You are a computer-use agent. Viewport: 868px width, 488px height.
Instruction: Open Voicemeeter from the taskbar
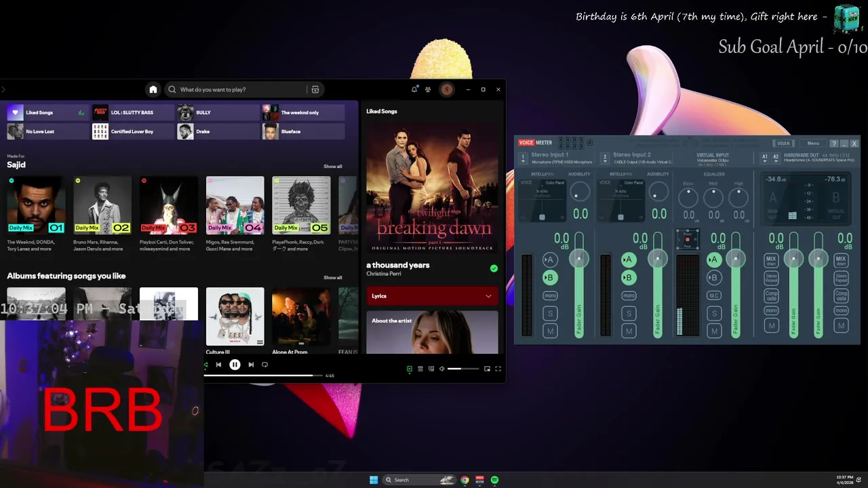click(479, 480)
